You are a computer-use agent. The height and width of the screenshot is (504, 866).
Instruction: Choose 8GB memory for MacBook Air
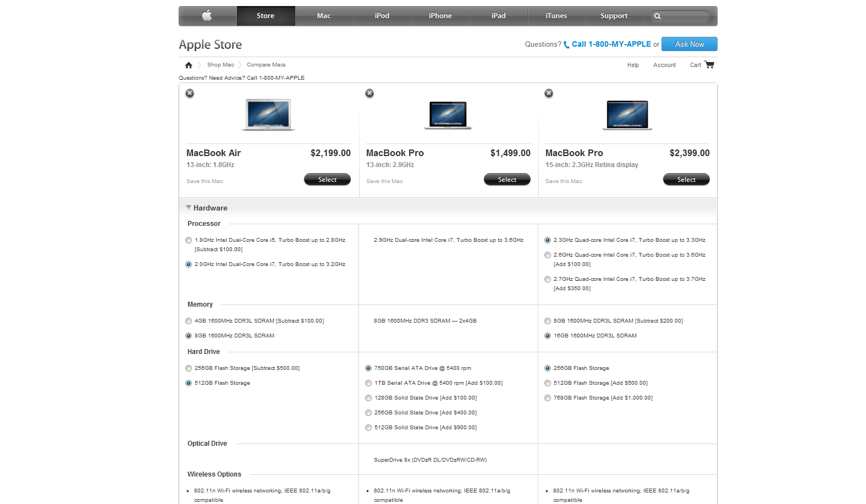click(189, 336)
